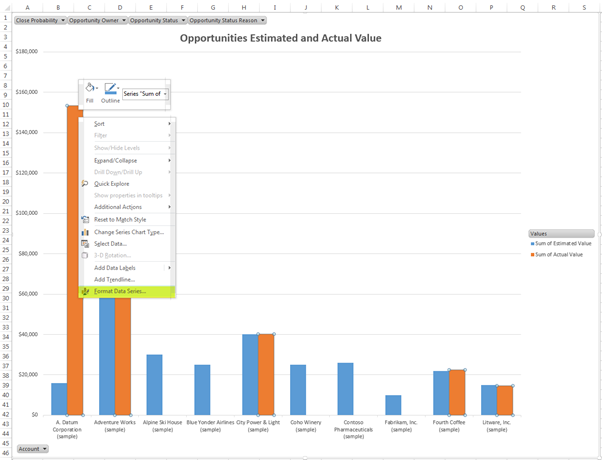
Task: Click the Select Data icon
Action: click(x=84, y=244)
